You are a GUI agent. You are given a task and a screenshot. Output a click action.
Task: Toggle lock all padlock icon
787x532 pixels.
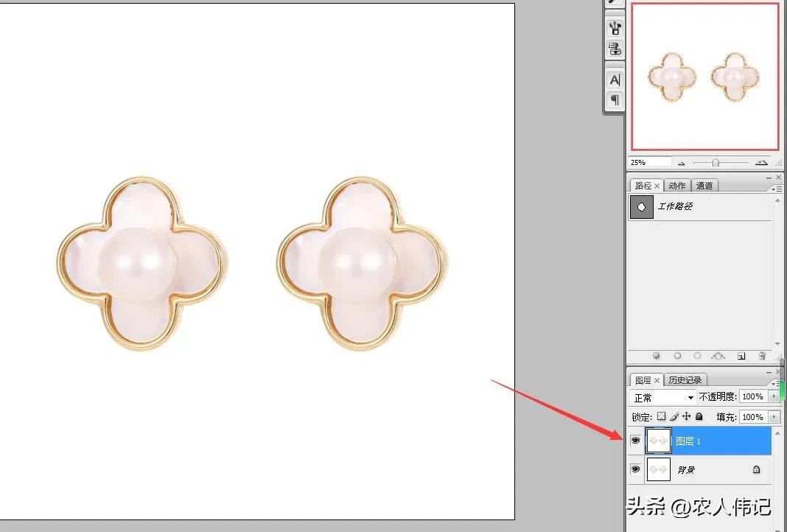[x=699, y=416]
